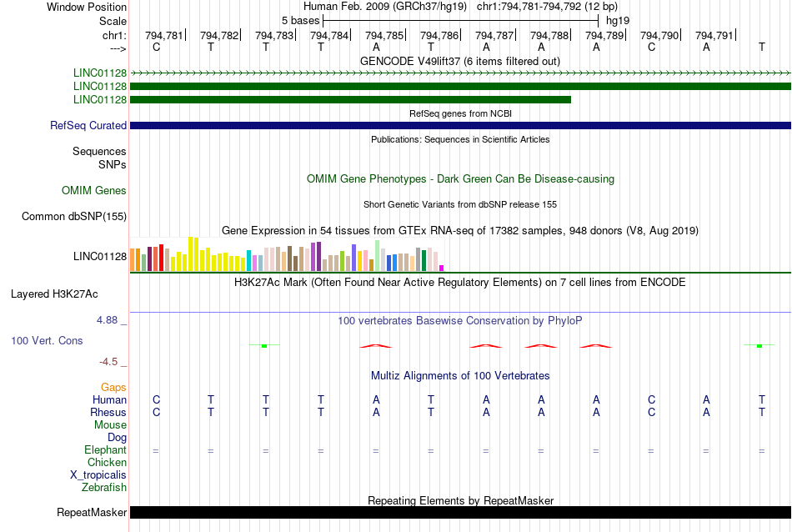Open the GENCODE V49lift37 track title
Screen dimensions: 792x532
459,61
